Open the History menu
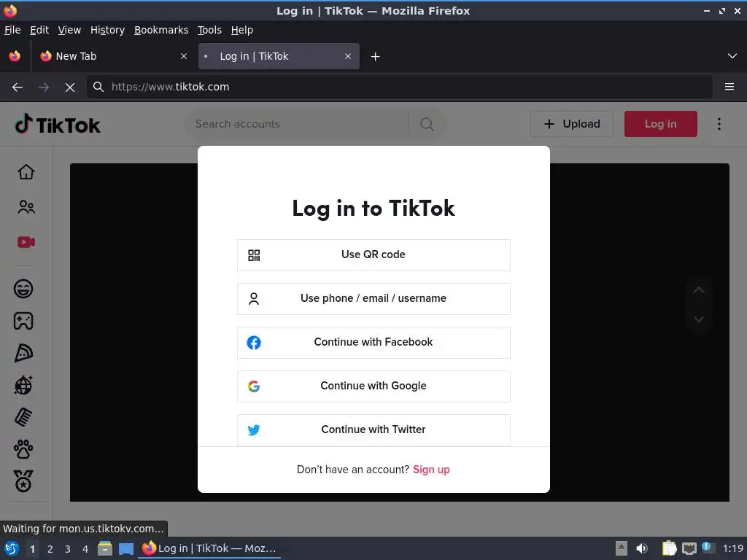 click(x=108, y=30)
